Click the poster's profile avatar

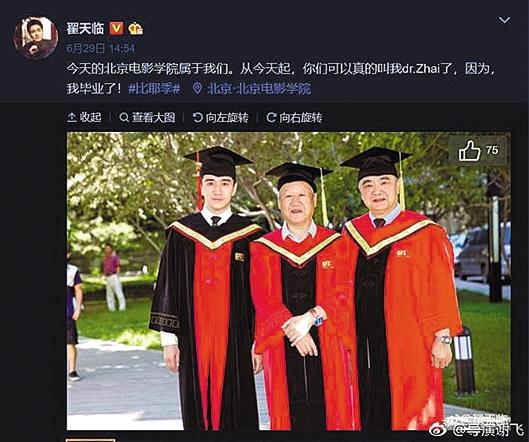pos(36,38)
